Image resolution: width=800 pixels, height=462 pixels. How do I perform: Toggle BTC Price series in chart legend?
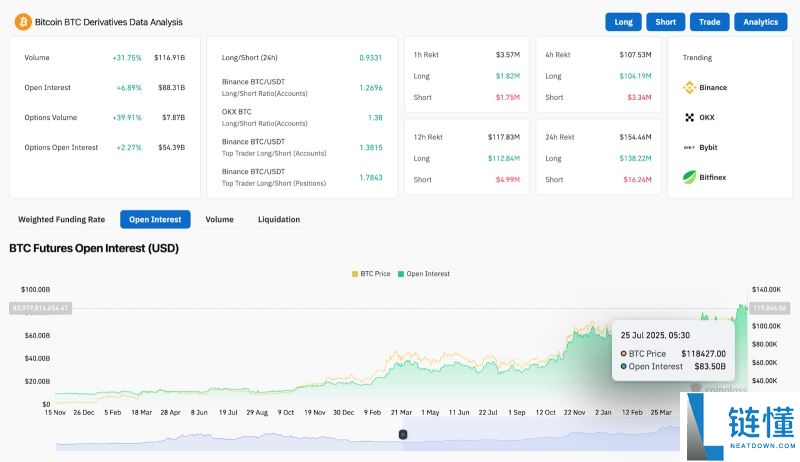pyautogui.click(x=370, y=273)
